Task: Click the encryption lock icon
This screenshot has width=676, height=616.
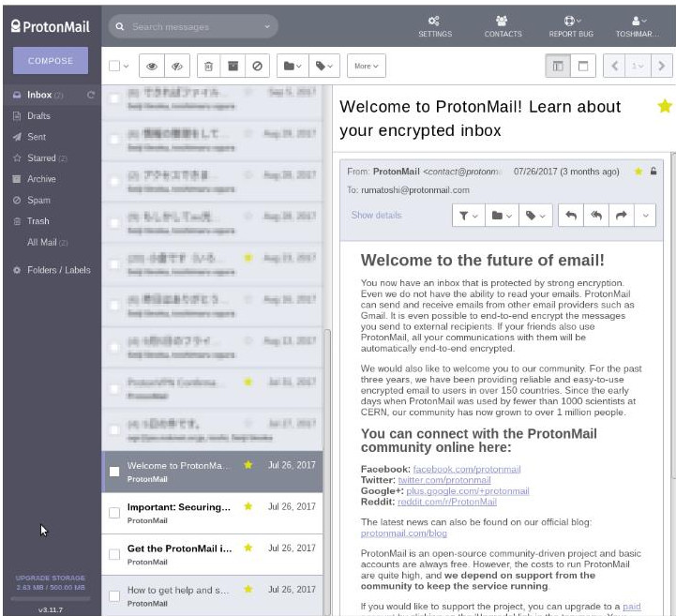Action: pos(653,172)
